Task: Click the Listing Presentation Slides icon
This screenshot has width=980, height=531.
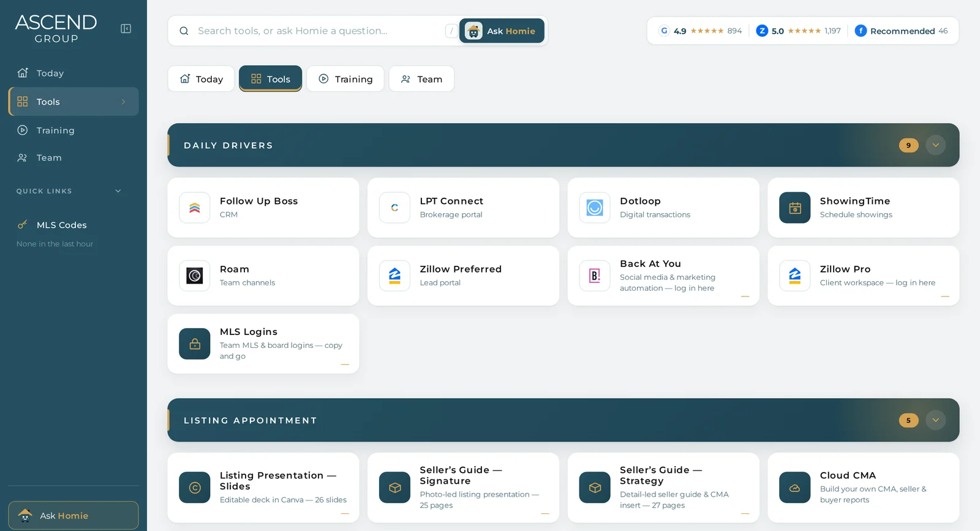Action: pos(195,488)
